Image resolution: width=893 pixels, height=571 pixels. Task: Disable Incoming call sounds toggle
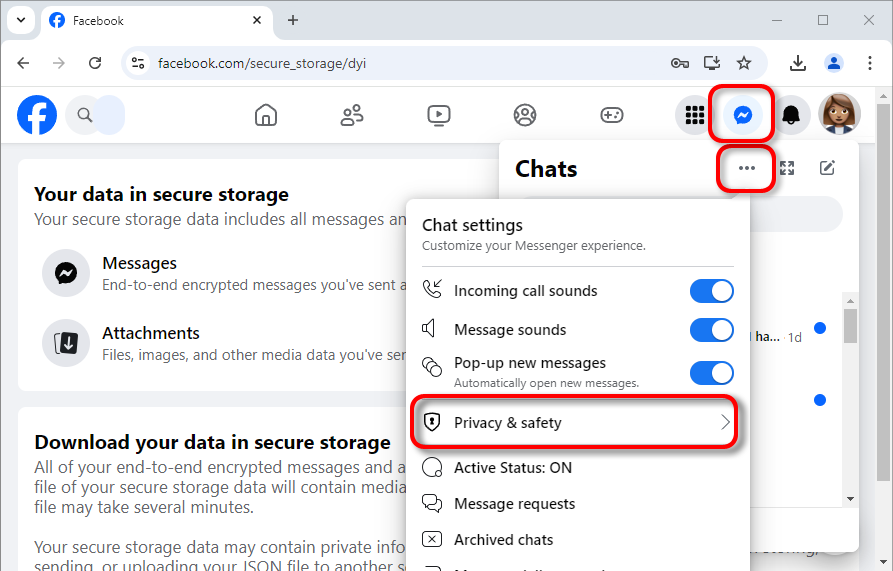coord(711,291)
